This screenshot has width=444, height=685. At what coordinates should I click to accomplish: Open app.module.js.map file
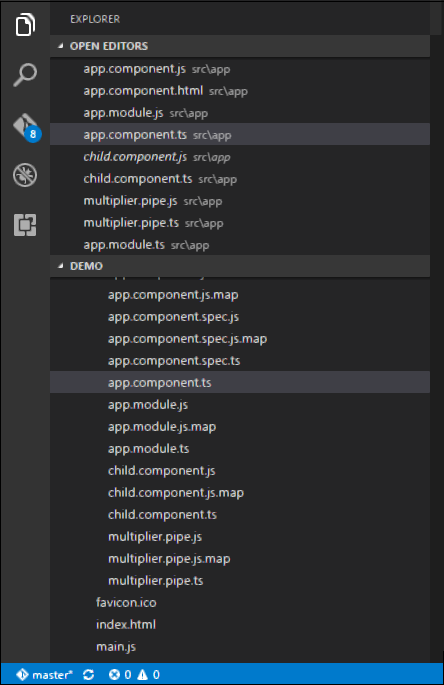[x=240, y=426]
